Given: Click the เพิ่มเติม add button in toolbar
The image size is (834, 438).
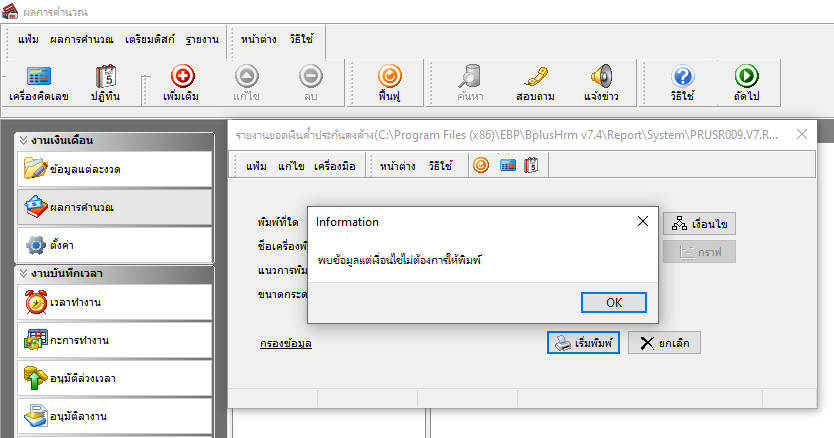Looking at the screenshot, I should [184, 83].
